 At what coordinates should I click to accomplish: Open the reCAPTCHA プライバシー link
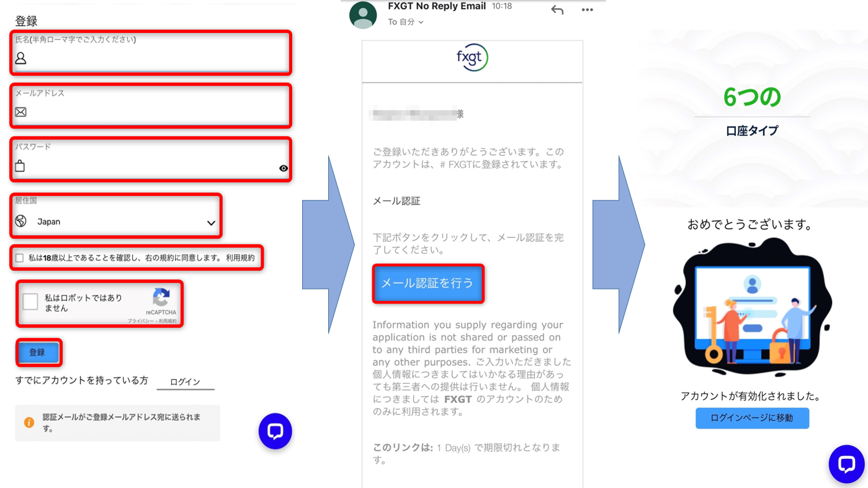140,321
